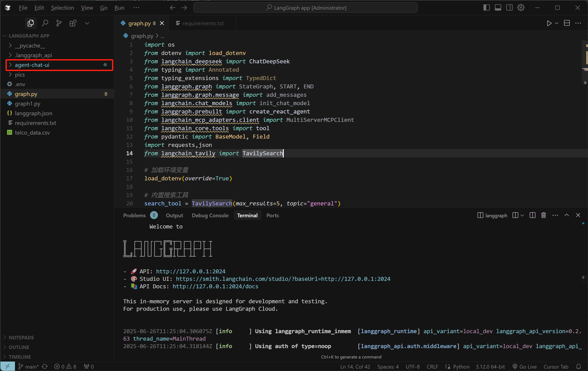
Task: Switch to the Problems panel tab
Action: pos(140,215)
